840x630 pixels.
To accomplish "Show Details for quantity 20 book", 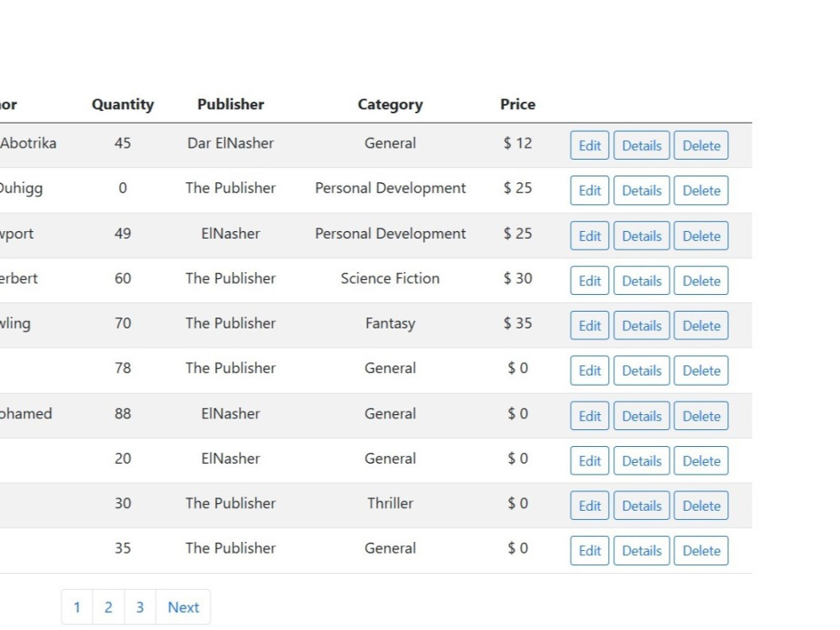I will (641, 460).
